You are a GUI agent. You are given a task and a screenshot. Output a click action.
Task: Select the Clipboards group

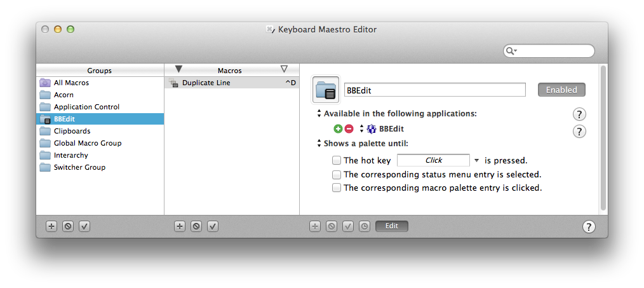(x=100, y=131)
